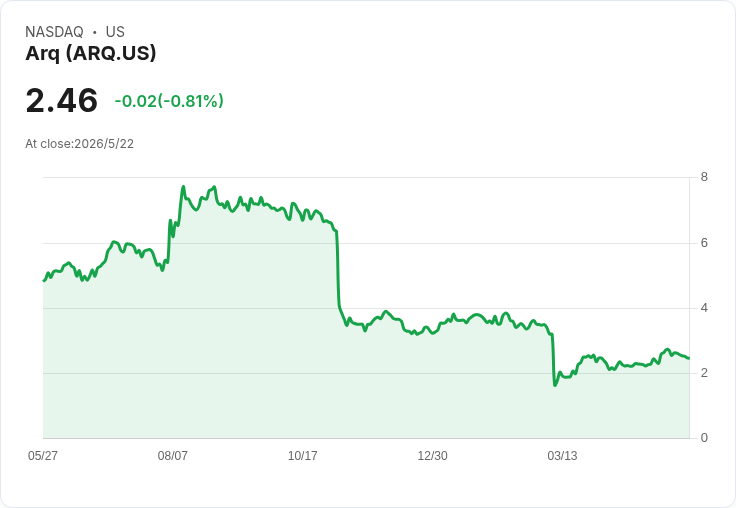Image resolution: width=736 pixels, height=508 pixels.
Task: Click the current price 2.46
Action: 61,100
